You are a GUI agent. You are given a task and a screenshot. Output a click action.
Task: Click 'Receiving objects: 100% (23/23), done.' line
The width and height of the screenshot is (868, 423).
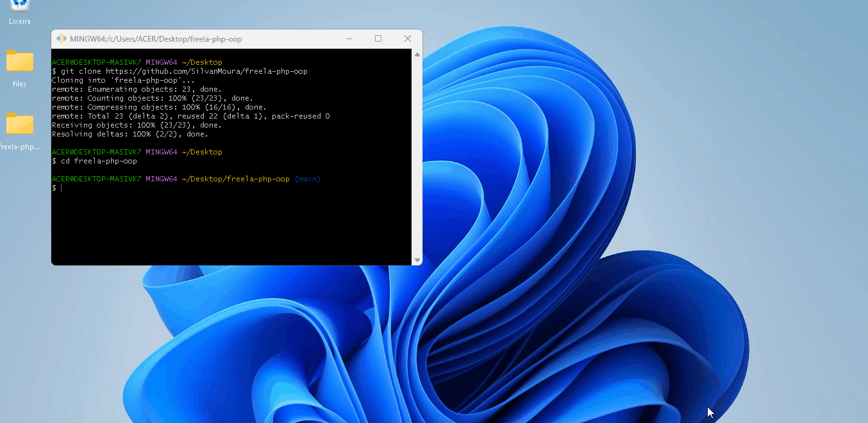(137, 125)
